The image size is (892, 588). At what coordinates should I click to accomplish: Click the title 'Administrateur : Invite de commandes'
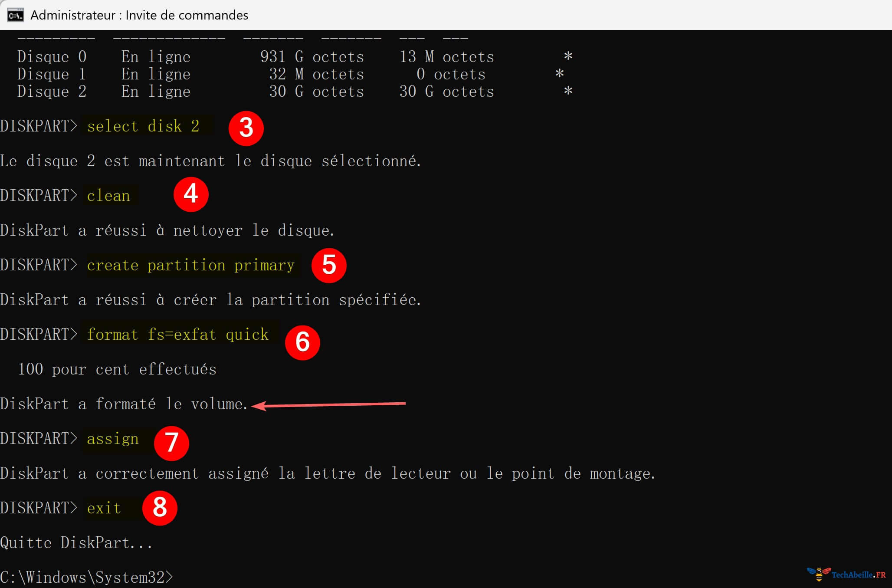click(140, 14)
